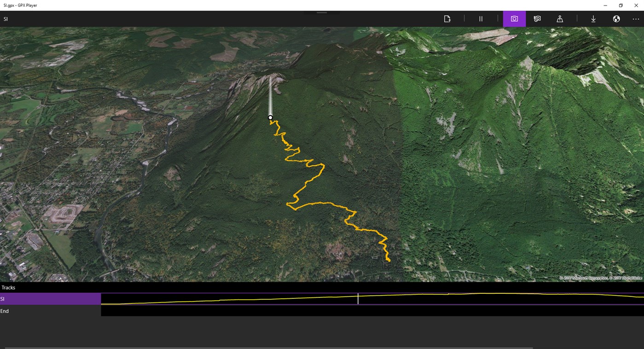Open the globe map style icon
This screenshot has width=644, height=349.
[x=616, y=19]
